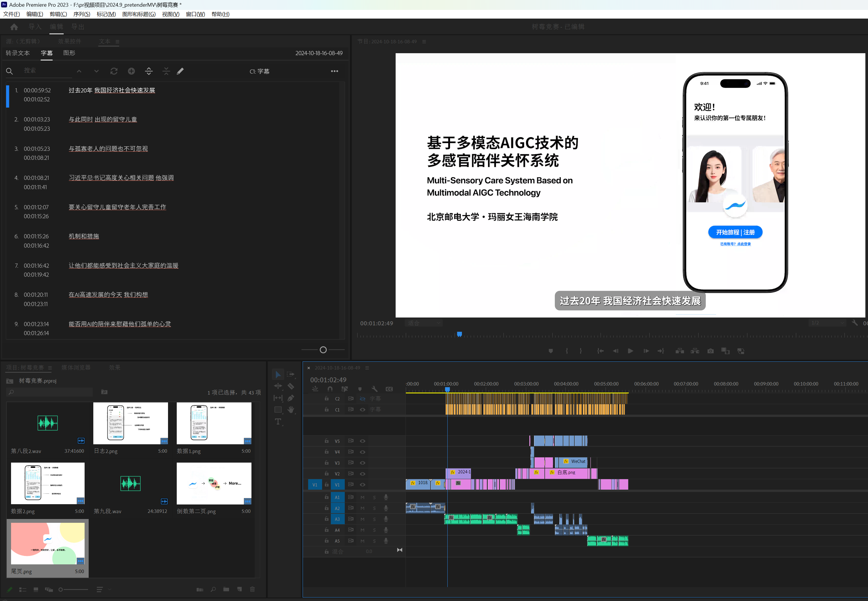Switch to the 图形 tab
The width and height of the screenshot is (868, 601).
(69, 53)
